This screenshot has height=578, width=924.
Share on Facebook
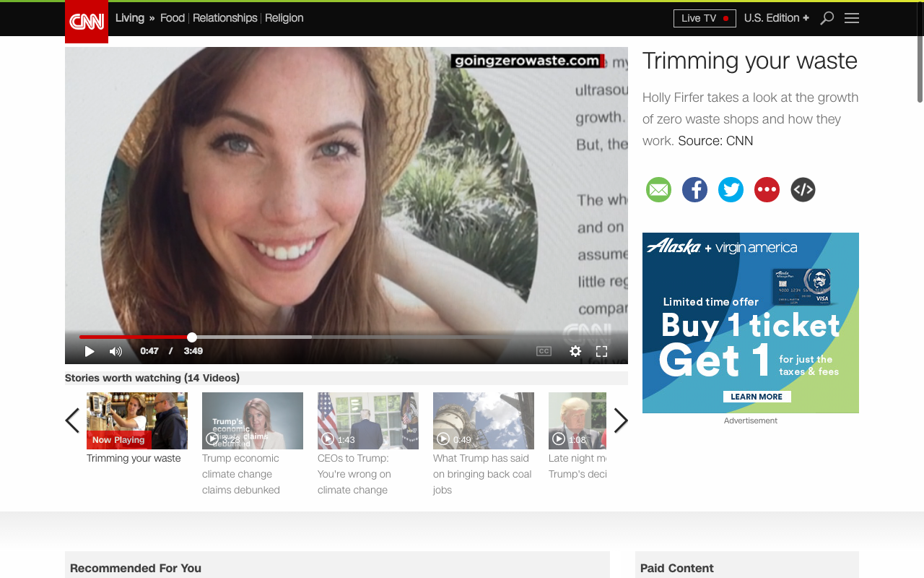click(x=694, y=189)
